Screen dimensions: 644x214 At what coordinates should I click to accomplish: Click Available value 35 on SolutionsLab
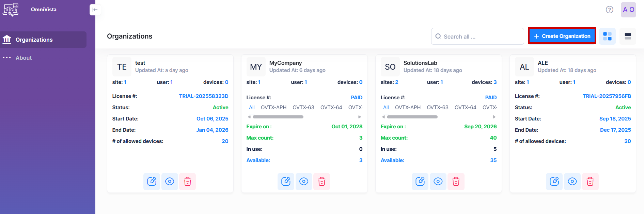(x=493, y=160)
